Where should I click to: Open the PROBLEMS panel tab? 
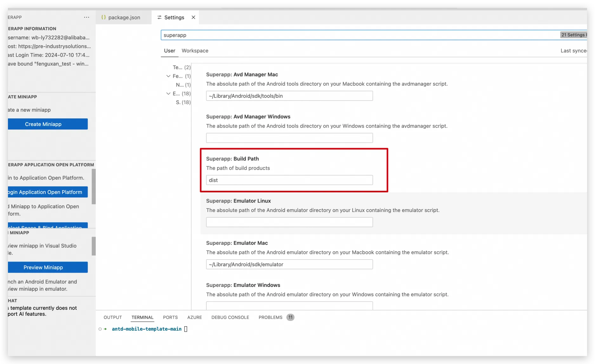click(270, 317)
